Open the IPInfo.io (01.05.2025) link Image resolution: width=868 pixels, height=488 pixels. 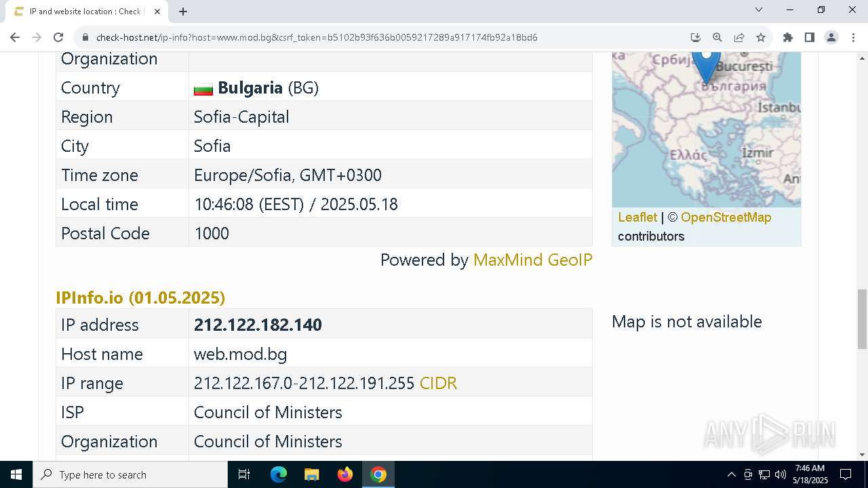(x=140, y=298)
